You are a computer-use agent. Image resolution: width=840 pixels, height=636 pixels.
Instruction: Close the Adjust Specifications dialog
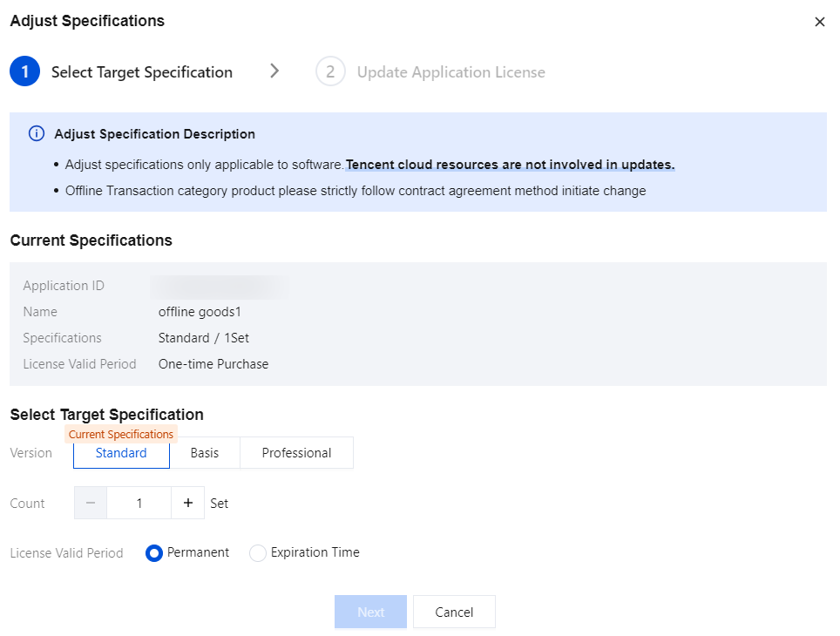click(819, 22)
